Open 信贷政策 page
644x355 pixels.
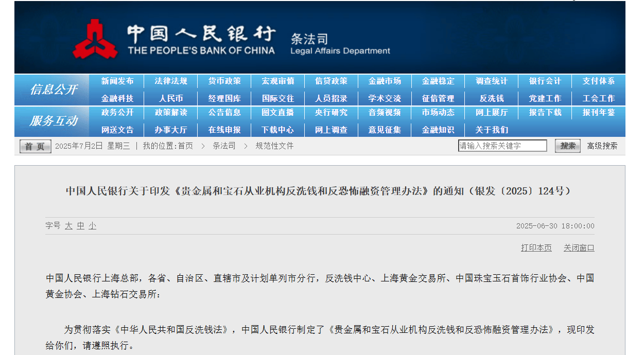coord(331,81)
